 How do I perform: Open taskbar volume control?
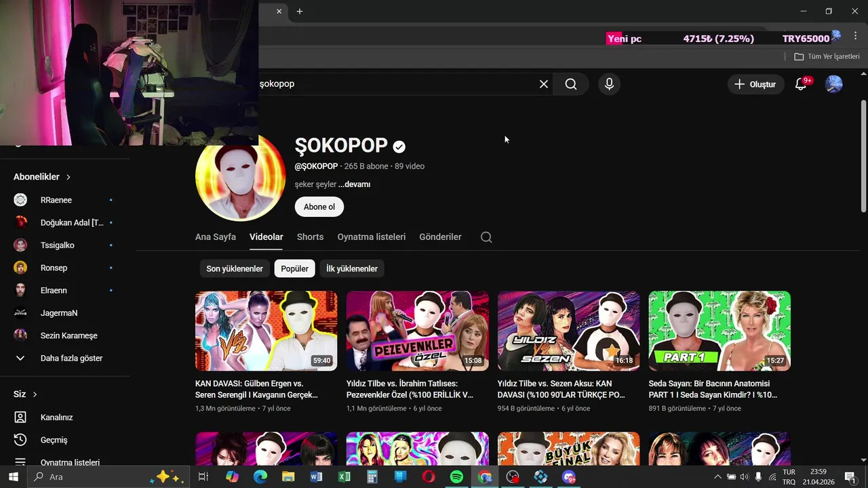pyautogui.click(x=745, y=477)
